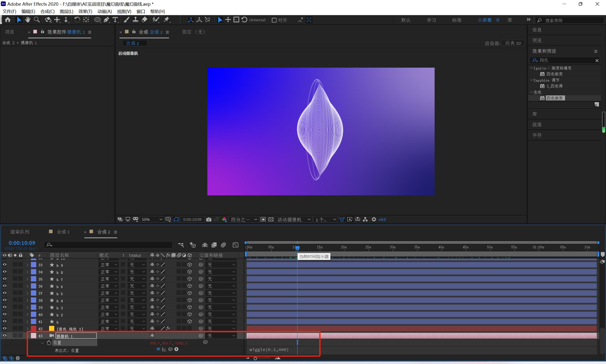The image size is (606, 364).
Task: Toggle the Draft 3D timeline icon
Action: coord(193,245)
